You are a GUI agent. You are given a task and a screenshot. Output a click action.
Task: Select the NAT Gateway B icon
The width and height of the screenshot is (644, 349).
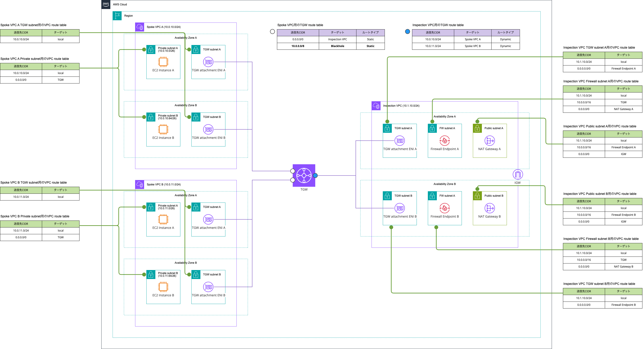[490, 208]
